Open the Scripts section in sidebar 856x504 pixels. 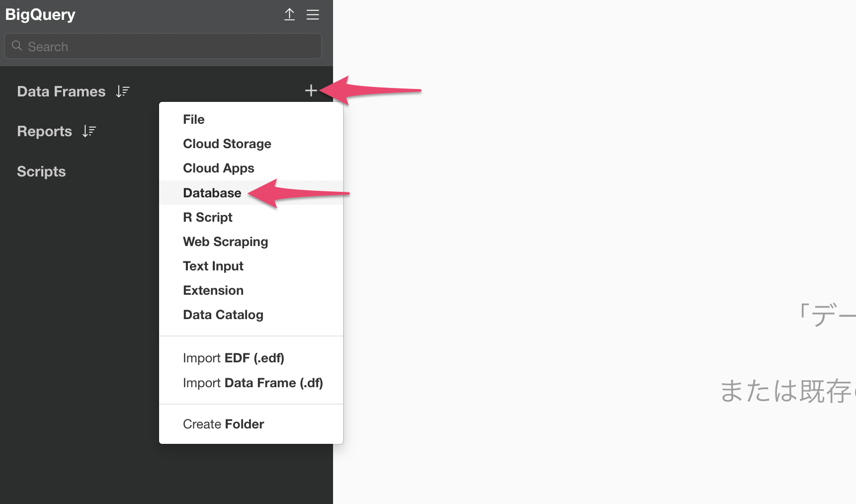pos(41,171)
